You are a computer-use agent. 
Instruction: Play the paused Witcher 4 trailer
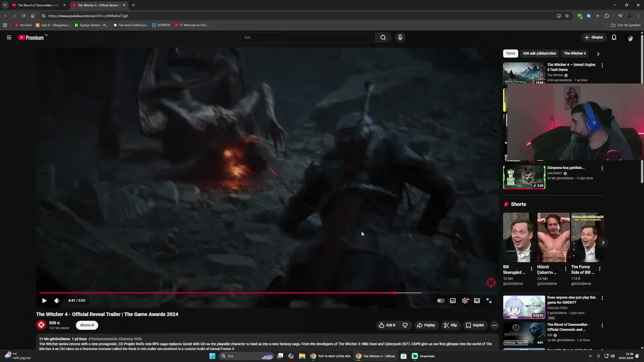click(44, 301)
